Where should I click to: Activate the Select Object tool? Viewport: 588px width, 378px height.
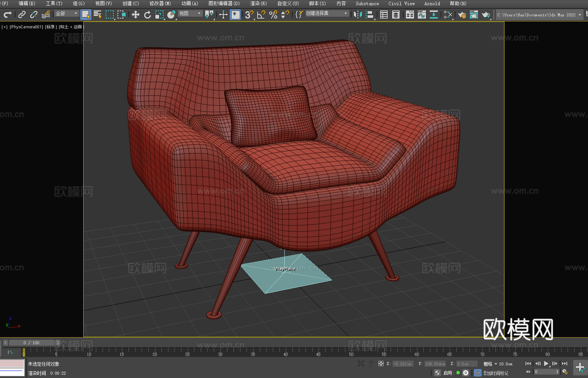coord(86,15)
